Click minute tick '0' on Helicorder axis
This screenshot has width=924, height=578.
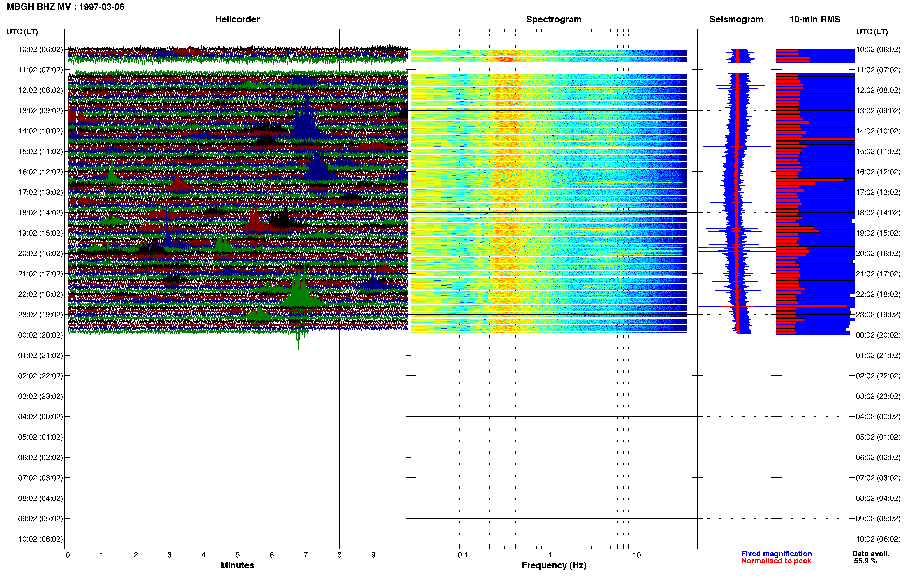coord(68,555)
